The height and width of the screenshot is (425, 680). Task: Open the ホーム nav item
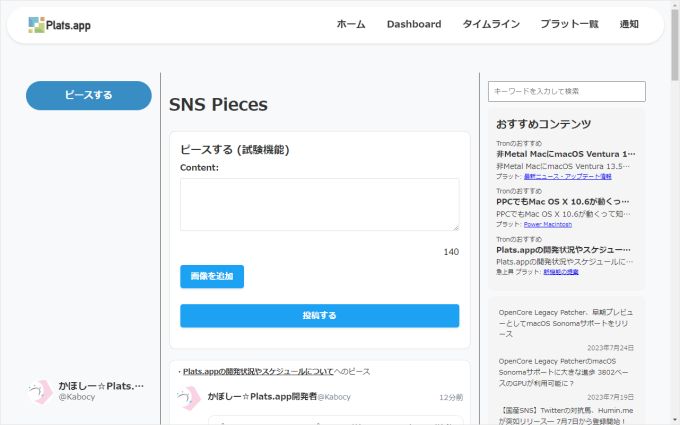tap(351, 24)
